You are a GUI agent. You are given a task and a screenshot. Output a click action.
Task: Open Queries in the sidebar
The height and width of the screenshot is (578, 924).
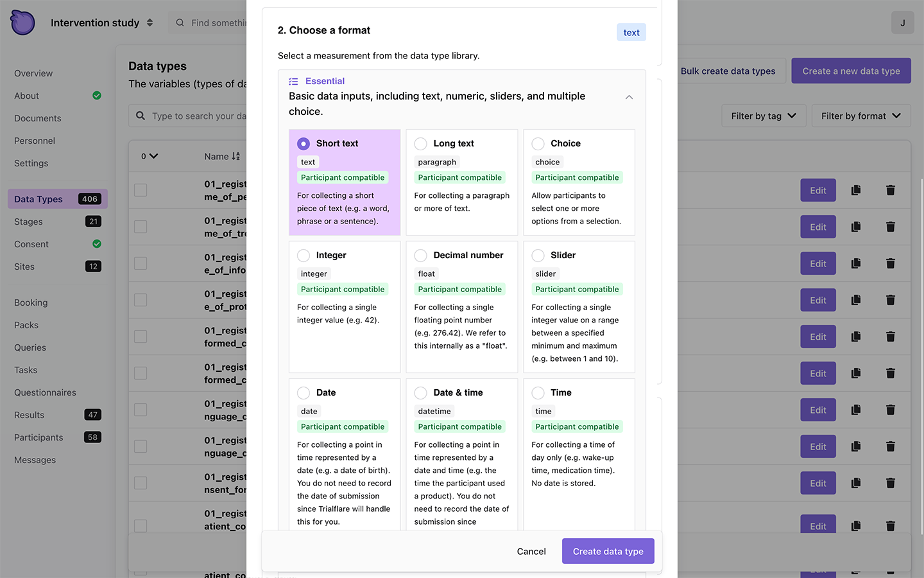pyautogui.click(x=30, y=347)
